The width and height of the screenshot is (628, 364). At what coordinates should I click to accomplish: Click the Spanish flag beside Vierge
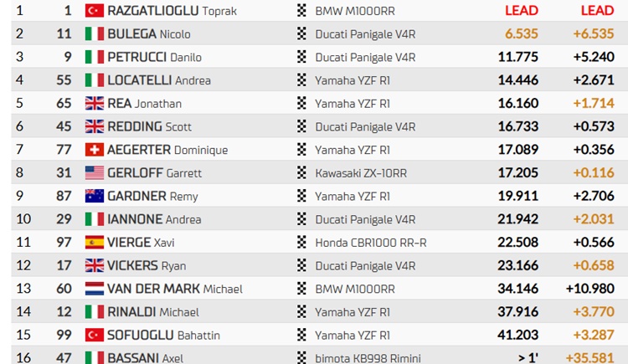point(94,243)
